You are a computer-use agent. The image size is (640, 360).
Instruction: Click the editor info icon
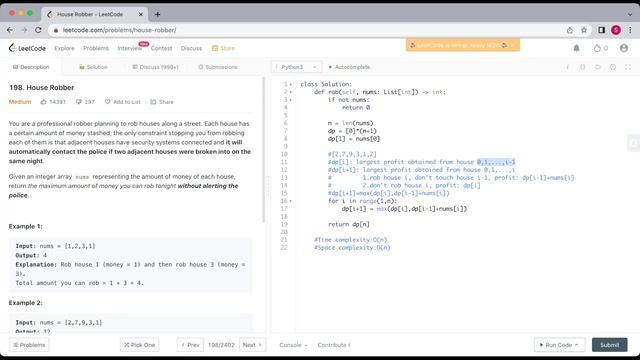(568, 67)
